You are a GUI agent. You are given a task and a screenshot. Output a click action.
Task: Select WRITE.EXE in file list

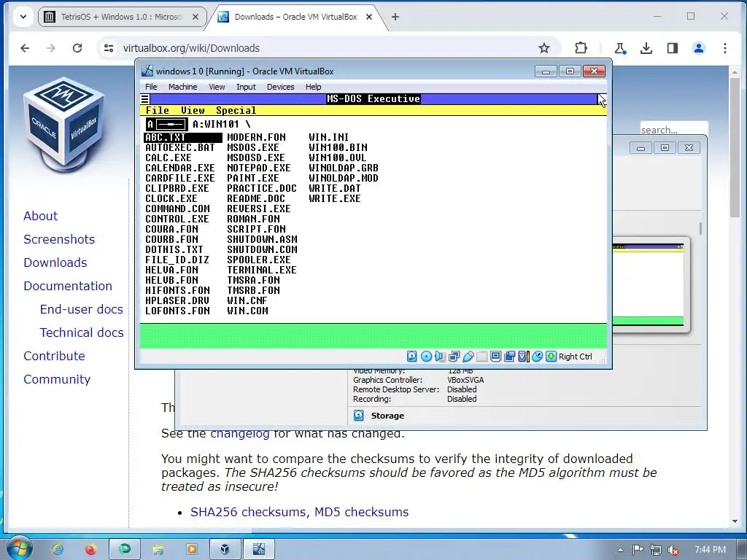pyautogui.click(x=334, y=198)
